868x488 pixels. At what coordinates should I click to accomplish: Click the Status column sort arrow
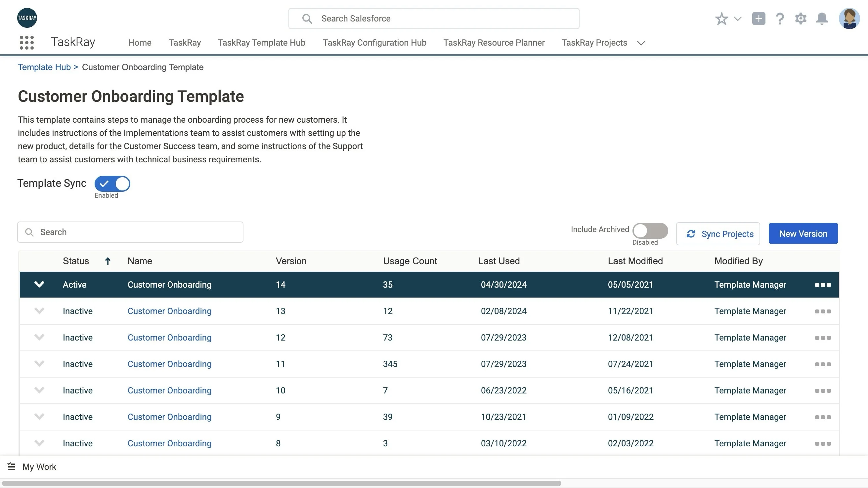click(x=108, y=261)
